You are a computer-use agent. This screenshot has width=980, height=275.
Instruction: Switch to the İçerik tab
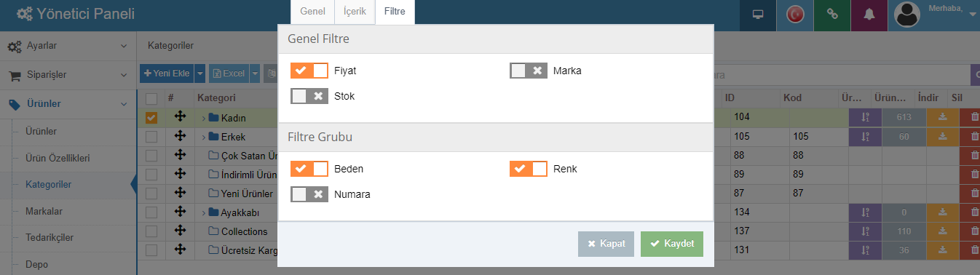tap(355, 12)
